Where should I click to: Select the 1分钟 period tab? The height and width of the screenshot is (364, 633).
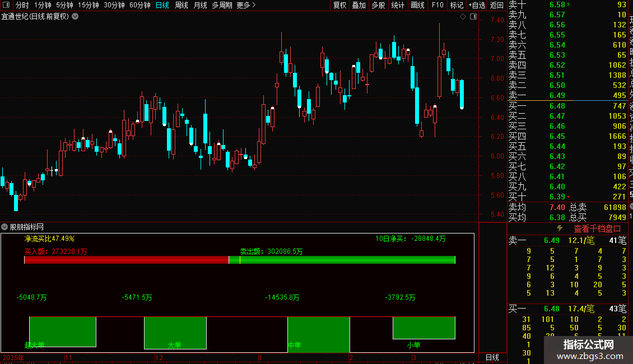[43, 5]
